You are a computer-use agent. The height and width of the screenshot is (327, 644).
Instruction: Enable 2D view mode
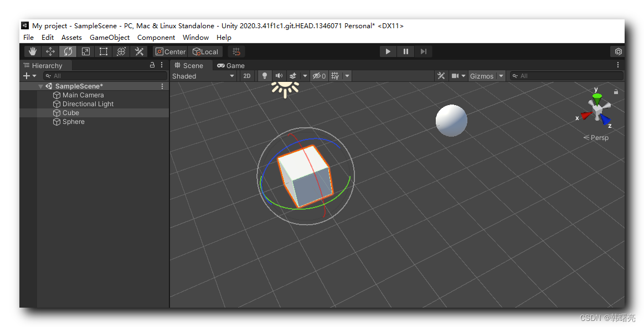pos(247,76)
